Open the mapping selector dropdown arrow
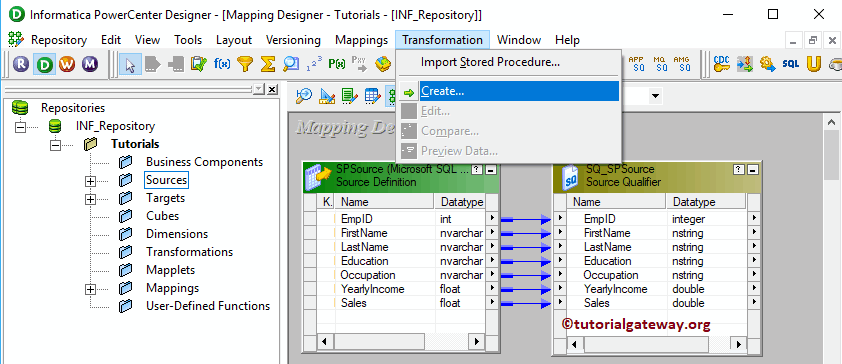The image size is (842, 364). tap(655, 97)
